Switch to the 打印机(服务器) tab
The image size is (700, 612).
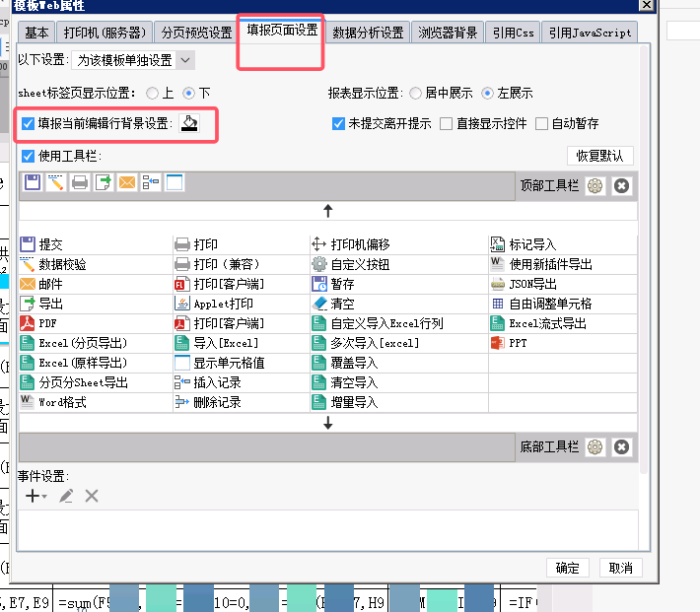(x=105, y=33)
